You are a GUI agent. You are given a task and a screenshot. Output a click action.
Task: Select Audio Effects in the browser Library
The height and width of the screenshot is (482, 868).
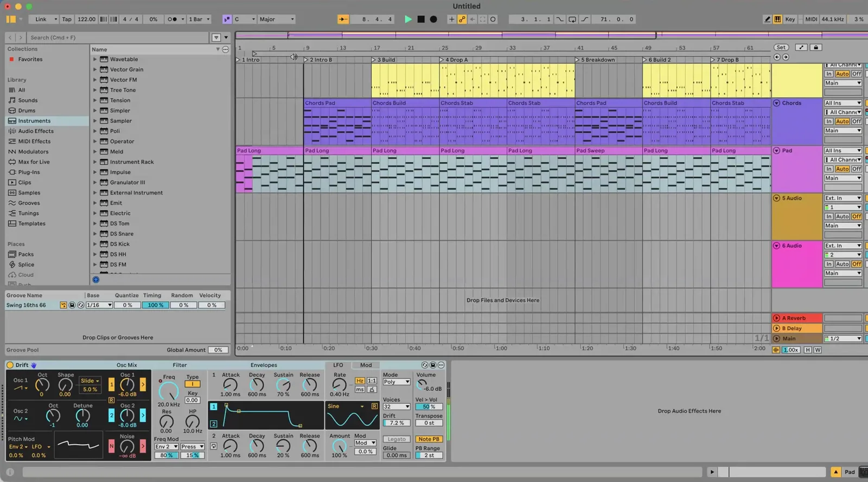[x=36, y=131]
